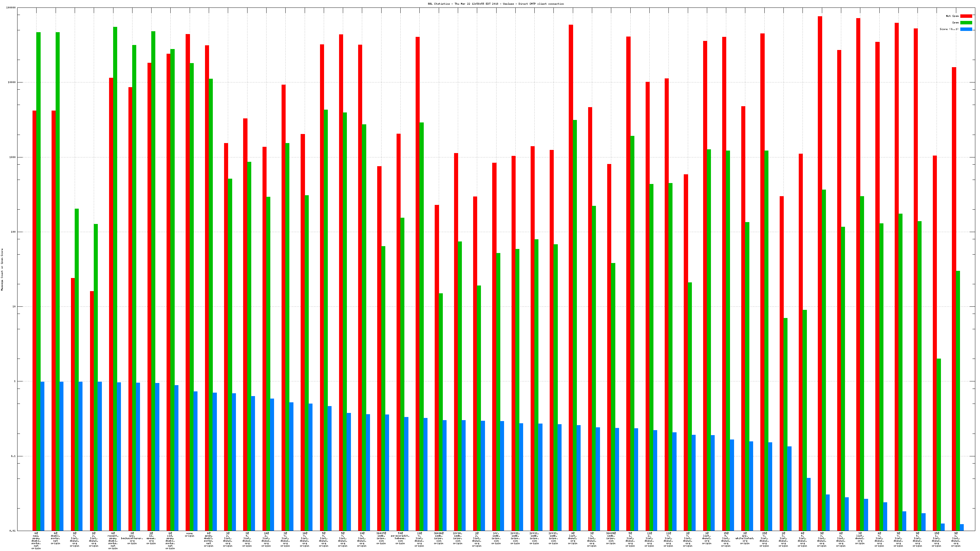Click the 100000 y-axis tick label
The height and width of the screenshot is (551, 980).
pos(11,7)
